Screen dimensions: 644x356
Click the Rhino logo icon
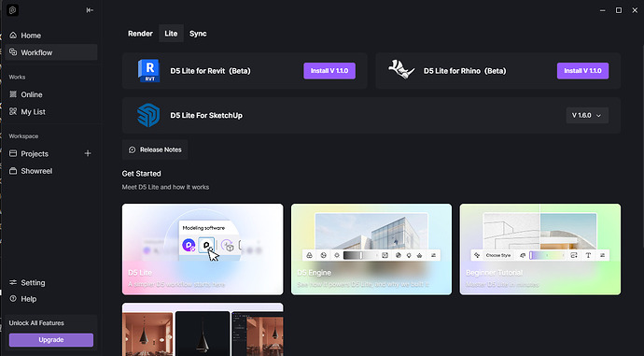[x=401, y=70]
